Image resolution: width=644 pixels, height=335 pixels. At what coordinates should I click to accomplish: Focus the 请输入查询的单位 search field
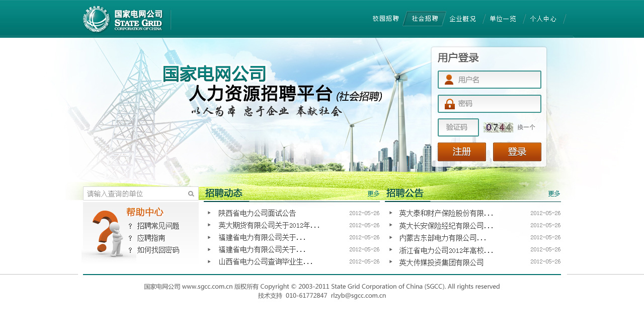[141, 193]
